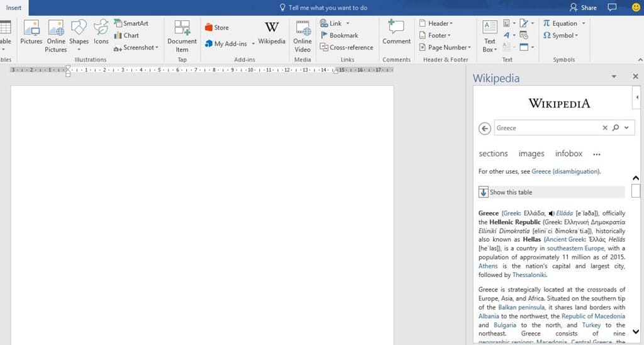Click the Signature Line icon
The height and width of the screenshot is (345, 644).
pyautogui.click(x=524, y=23)
